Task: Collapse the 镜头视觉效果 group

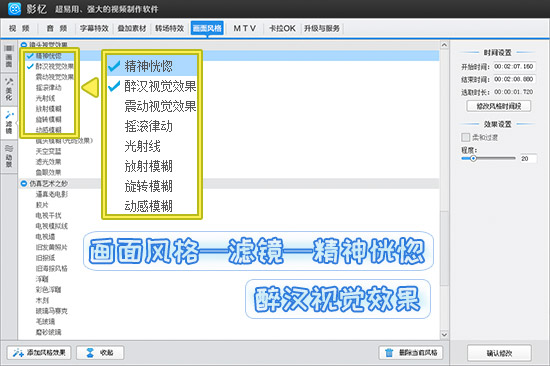Action: click(24, 45)
